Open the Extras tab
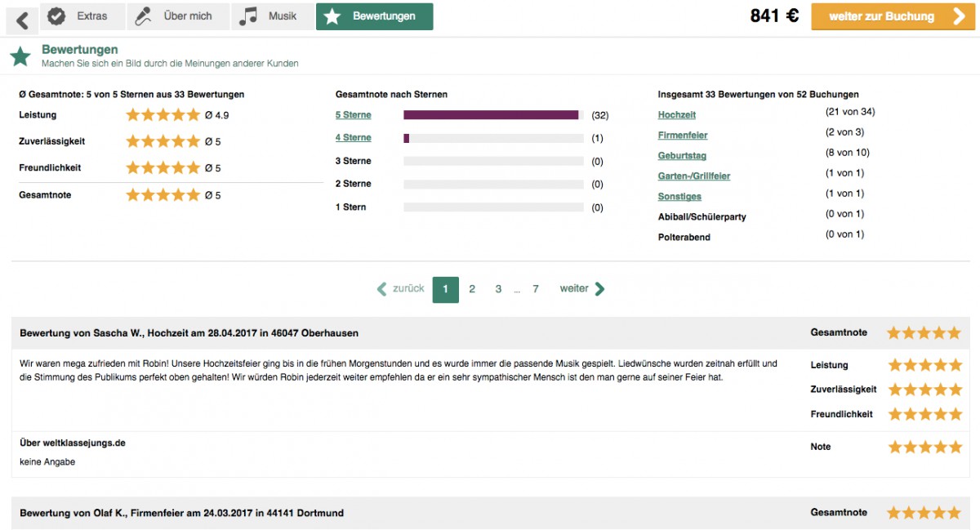Viewport: 980px width, 530px height. tap(82, 16)
